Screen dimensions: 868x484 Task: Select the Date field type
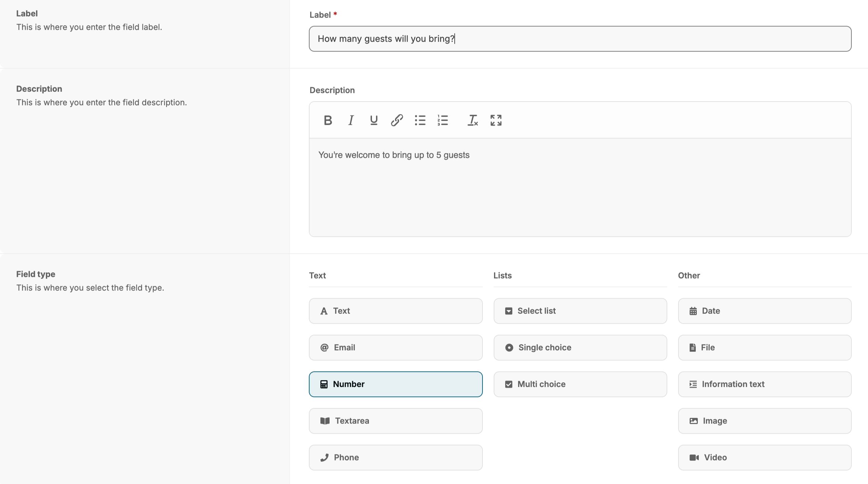(764, 311)
